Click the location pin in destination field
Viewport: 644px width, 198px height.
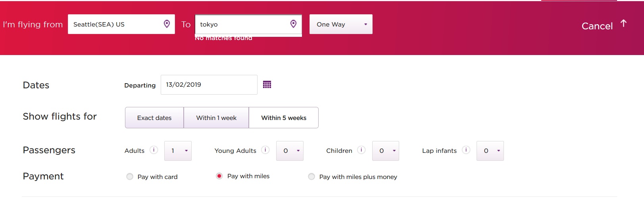tap(293, 24)
